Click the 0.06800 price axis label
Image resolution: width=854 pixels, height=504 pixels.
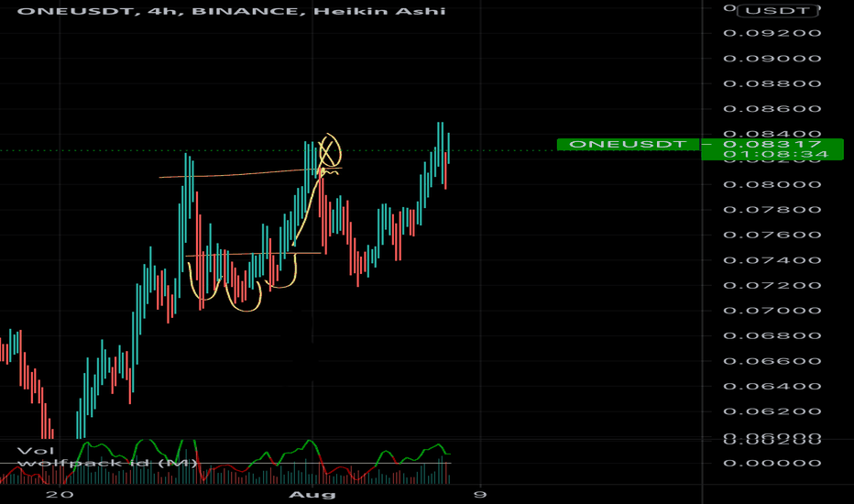[772, 335]
